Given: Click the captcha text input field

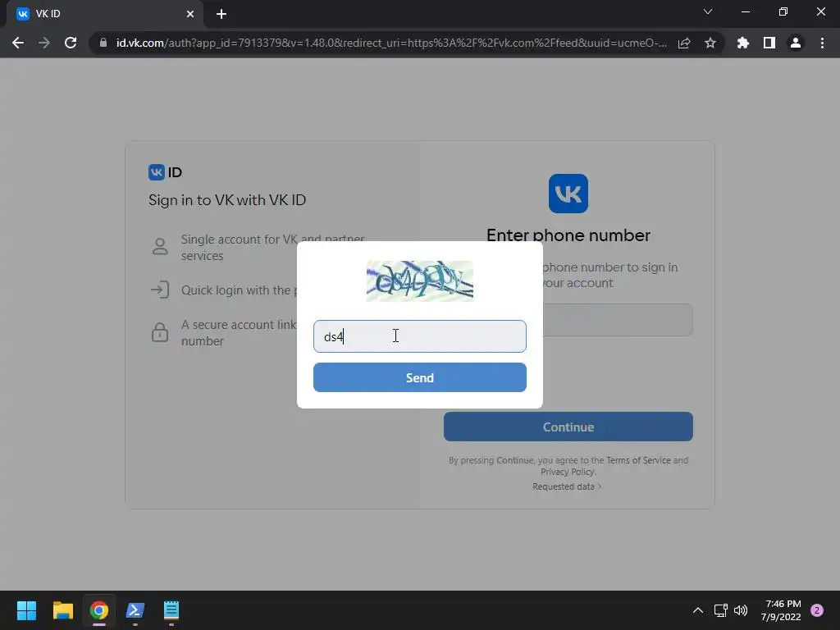Looking at the screenshot, I should click(419, 336).
